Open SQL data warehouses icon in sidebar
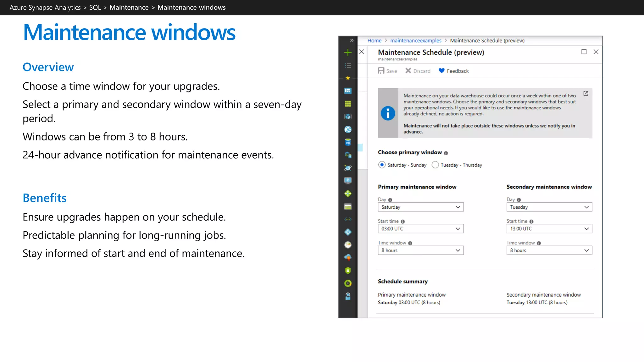Viewport: 644px width, 362px height. (348, 155)
